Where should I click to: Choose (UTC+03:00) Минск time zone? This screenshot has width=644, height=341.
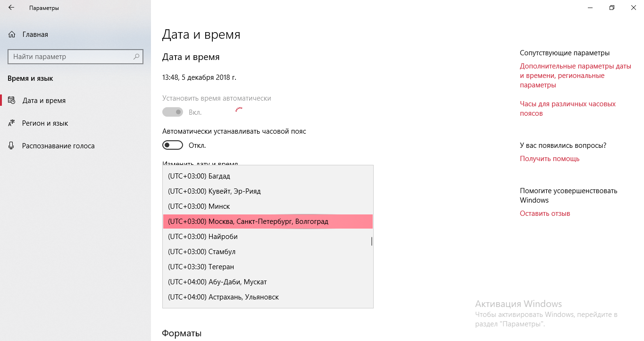(268, 206)
